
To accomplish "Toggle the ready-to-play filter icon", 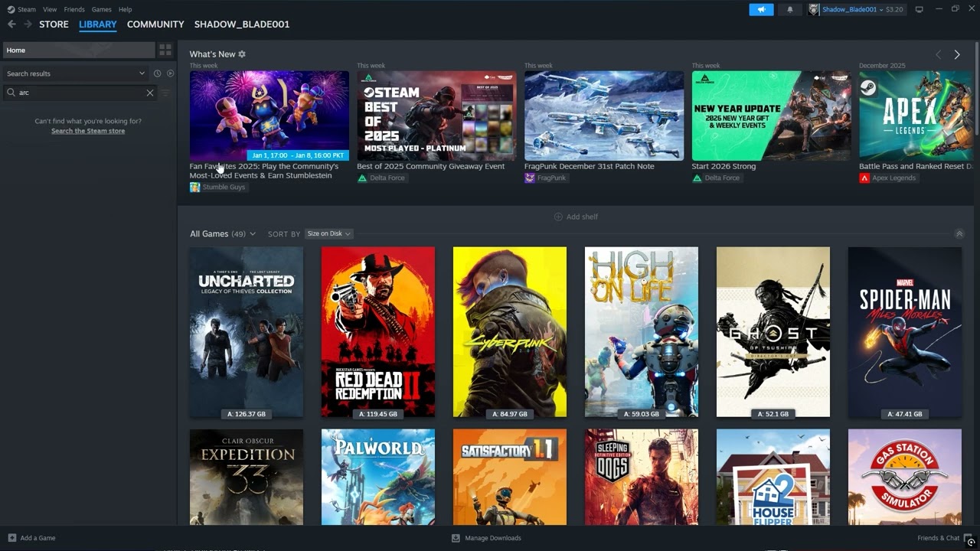I will pyautogui.click(x=170, y=73).
